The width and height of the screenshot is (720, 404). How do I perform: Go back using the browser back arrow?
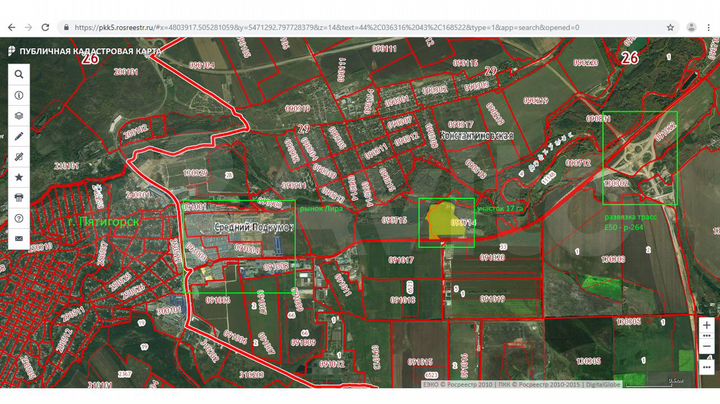(x=12, y=27)
